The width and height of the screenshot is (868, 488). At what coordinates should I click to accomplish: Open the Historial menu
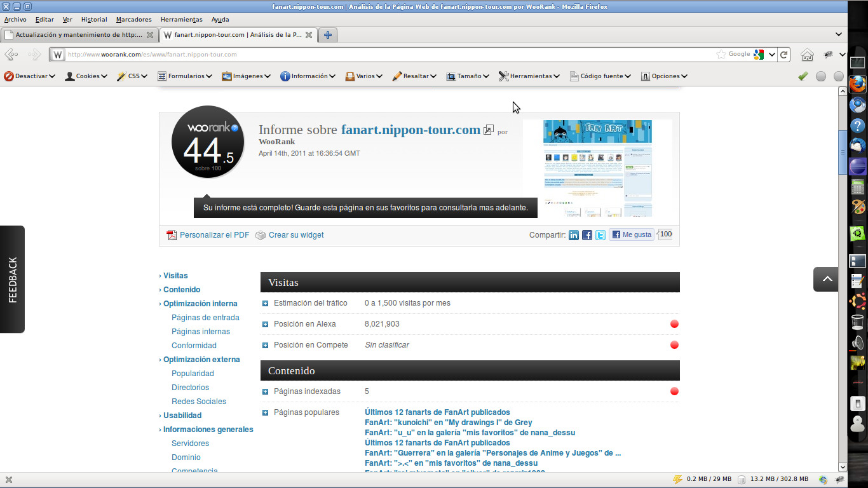[94, 20]
